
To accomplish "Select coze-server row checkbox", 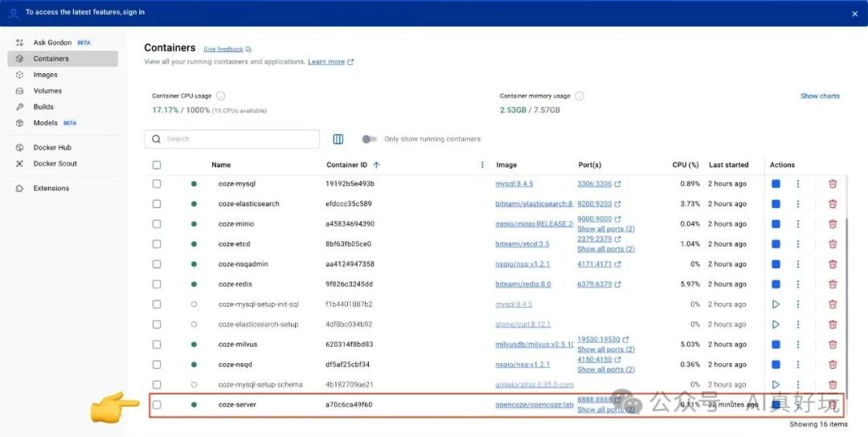I will point(157,405).
